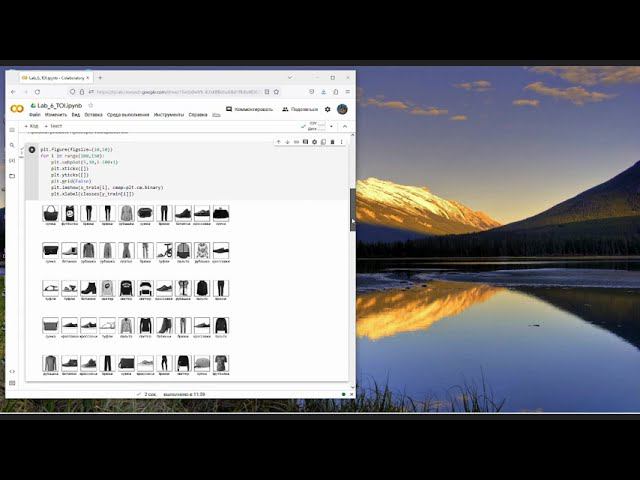Viewport: 640px width, 480px height.
Task: Open the Изменить menu
Action: tap(56, 115)
